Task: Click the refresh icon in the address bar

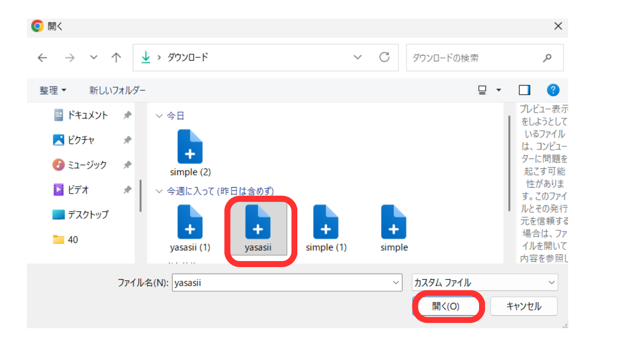Action: [x=385, y=57]
